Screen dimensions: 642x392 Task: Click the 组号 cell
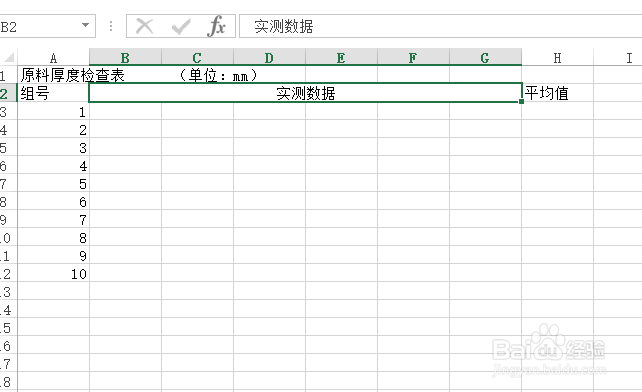54,93
